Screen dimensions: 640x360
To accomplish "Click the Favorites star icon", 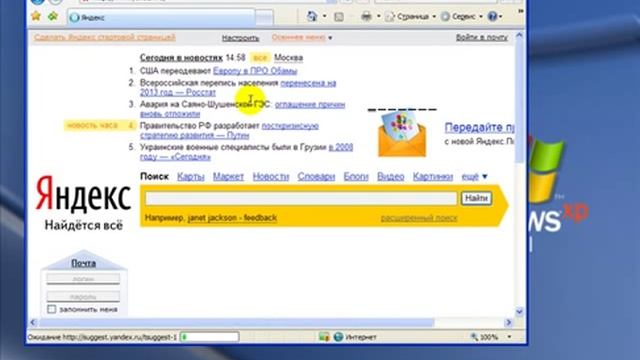I will 36,16.
